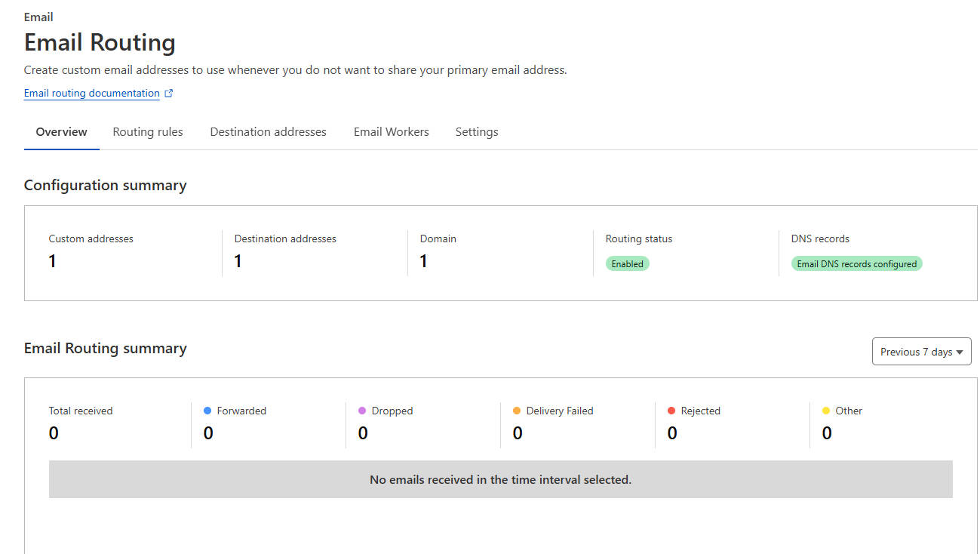This screenshot has height=554, width=980.
Task: Click the yellow Other legend dot
Action: (826, 411)
